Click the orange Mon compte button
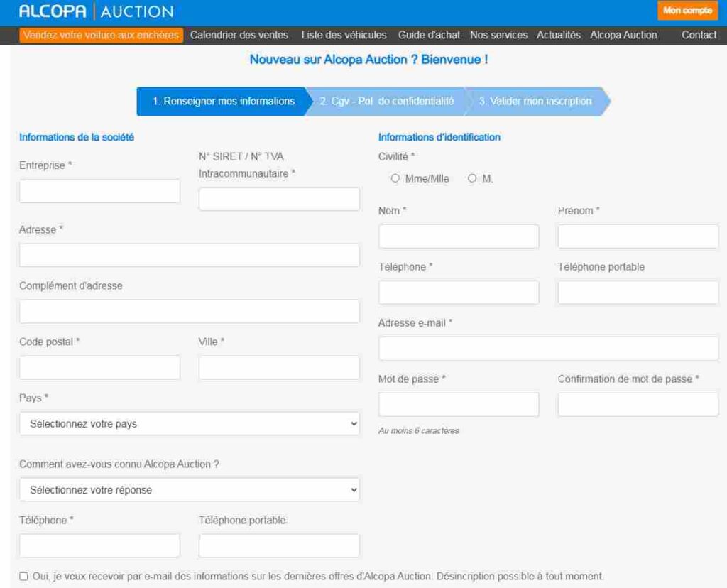The image size is (727, 588). tap(687, 11)
